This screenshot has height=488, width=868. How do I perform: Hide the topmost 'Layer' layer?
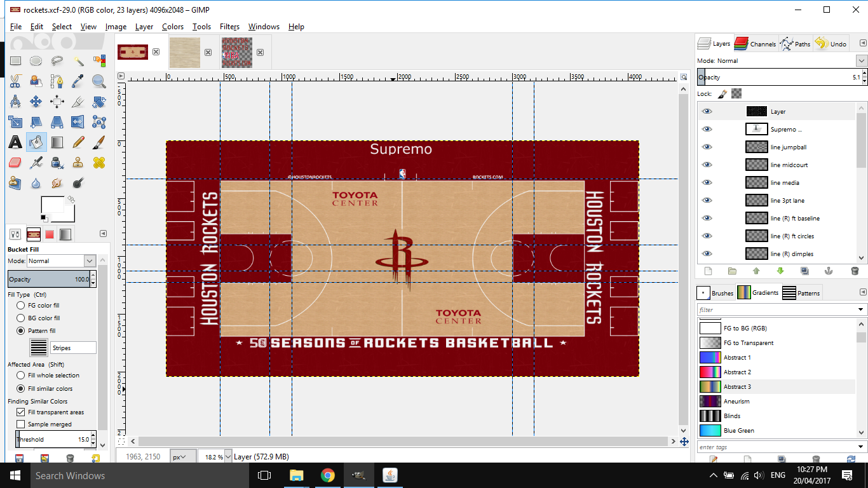707,111
